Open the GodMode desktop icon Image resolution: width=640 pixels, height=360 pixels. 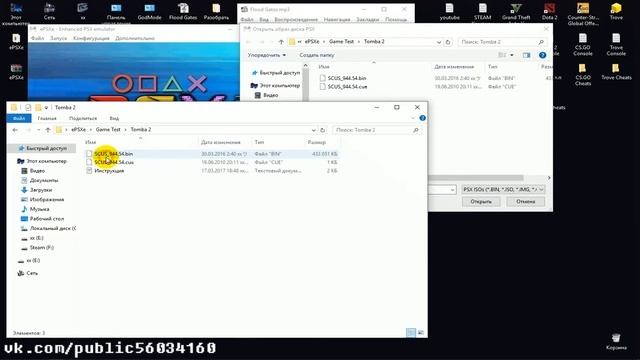[149, 11]
